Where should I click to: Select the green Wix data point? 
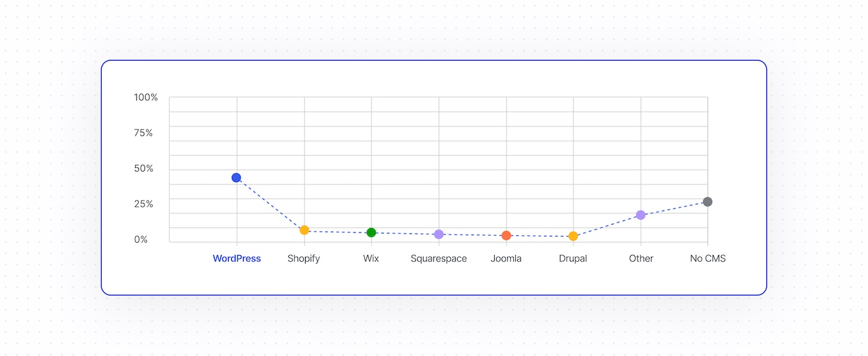371,233
